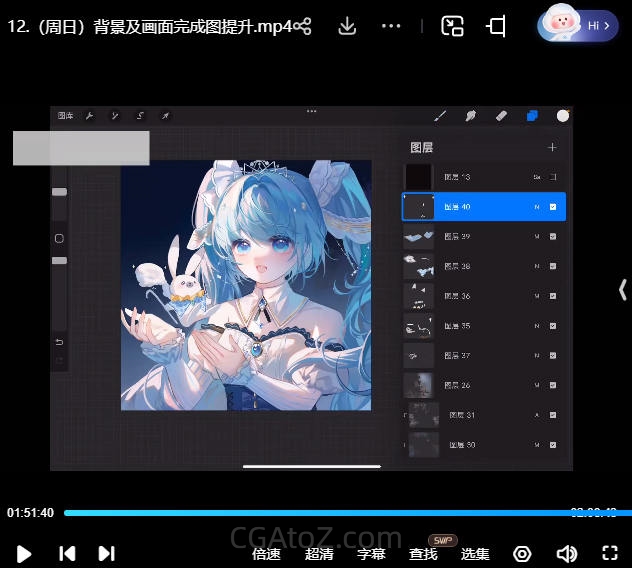632x568 pixels.
Task: Select the Procreate brush tool
Action: [440, 116]
